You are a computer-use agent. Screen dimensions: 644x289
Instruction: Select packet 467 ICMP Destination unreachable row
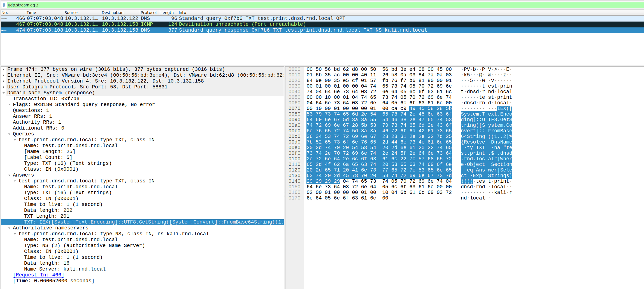coord(322,24)
